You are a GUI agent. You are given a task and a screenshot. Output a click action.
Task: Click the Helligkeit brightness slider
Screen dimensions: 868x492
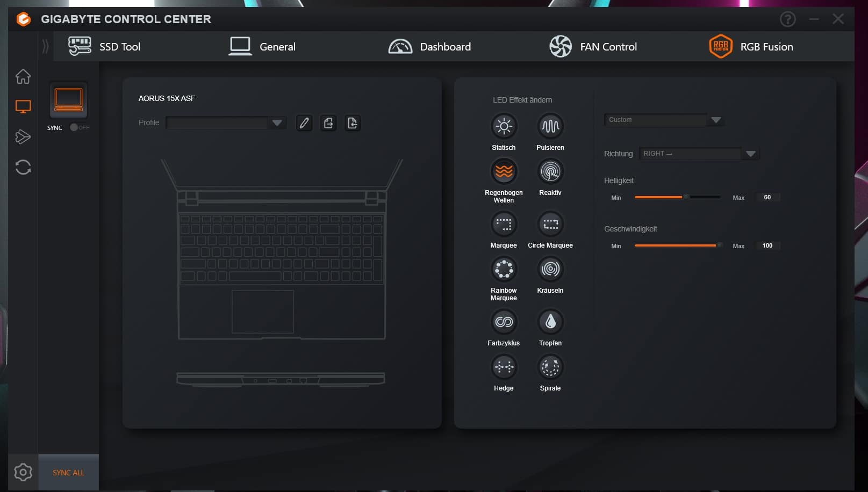pos(677,197)
